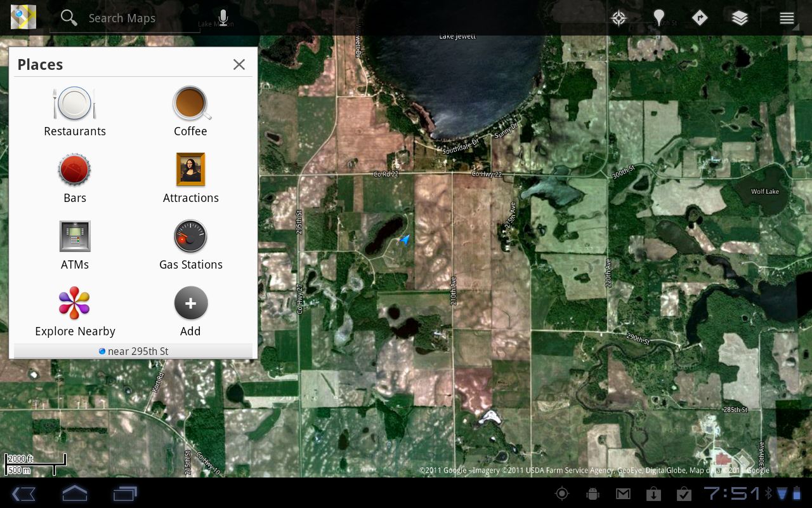Tap the Co Hwy 22 road label
This screenshot has width=812, height=508.
click(x=487, y=174)
